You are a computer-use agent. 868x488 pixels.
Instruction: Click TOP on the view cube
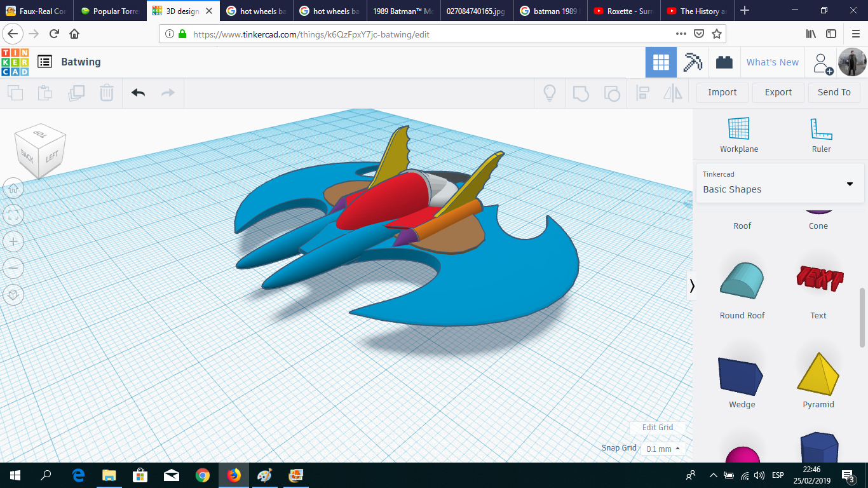[41, 133]
